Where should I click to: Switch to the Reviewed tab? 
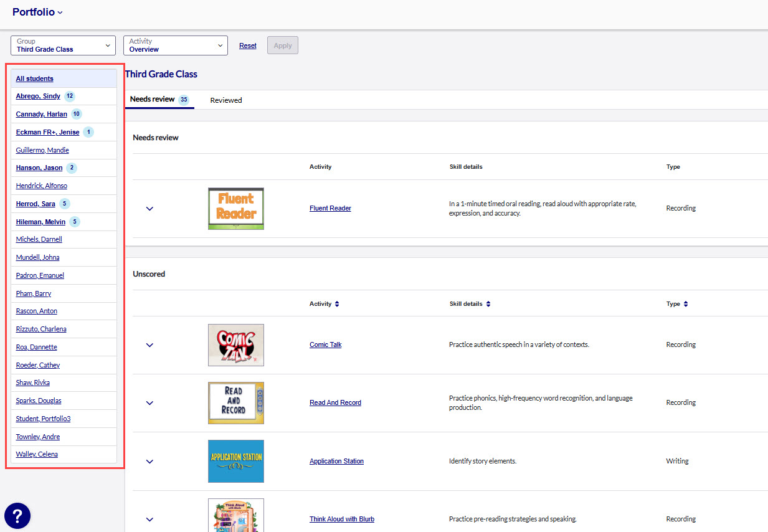point(225,100)
